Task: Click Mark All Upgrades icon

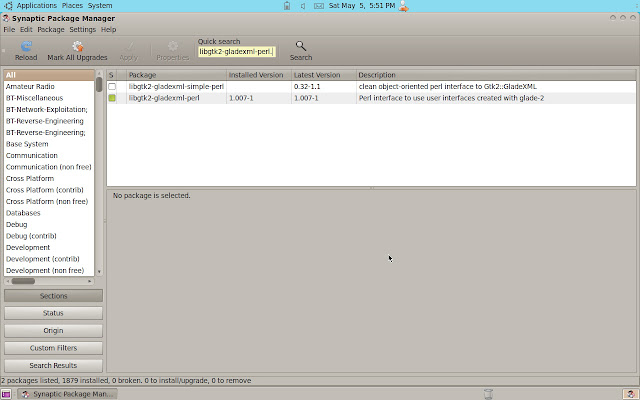Action: 78,46
